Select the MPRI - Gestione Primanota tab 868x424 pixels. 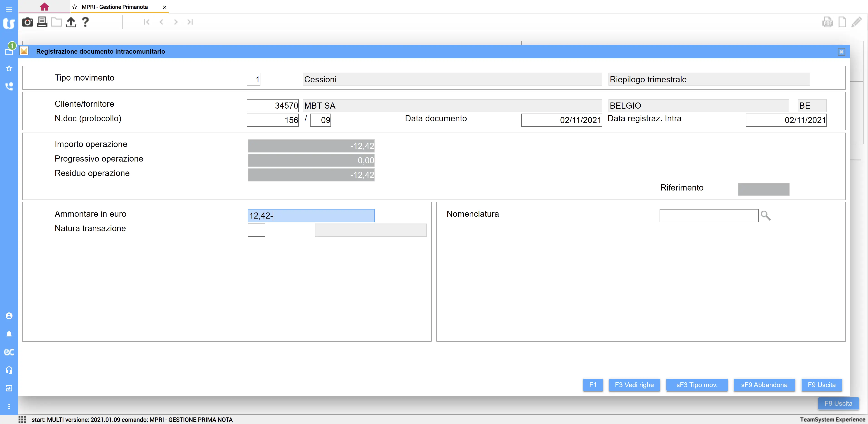click(115, 7)
